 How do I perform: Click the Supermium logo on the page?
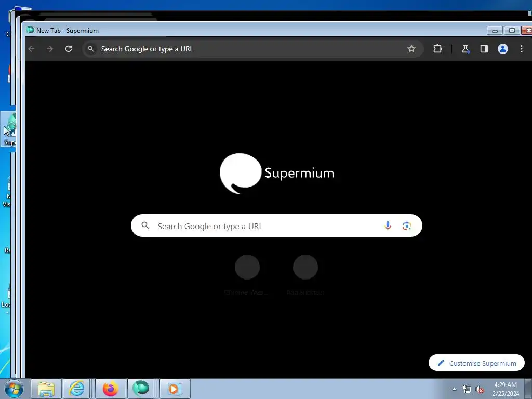[x=276, y=174]
